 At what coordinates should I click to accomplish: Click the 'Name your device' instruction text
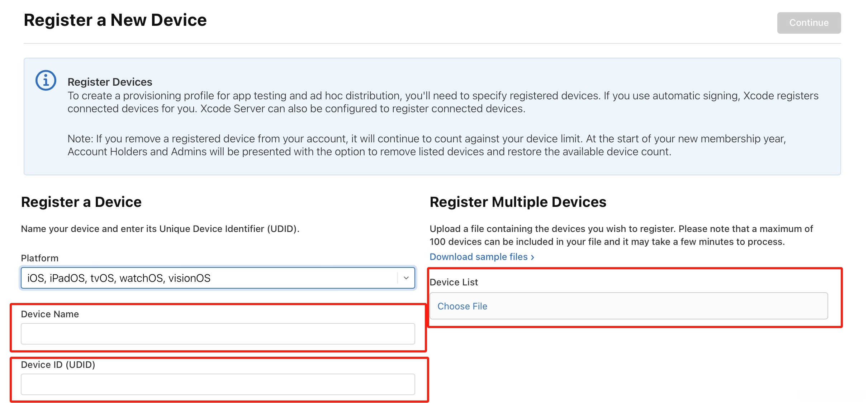point(160,229)
